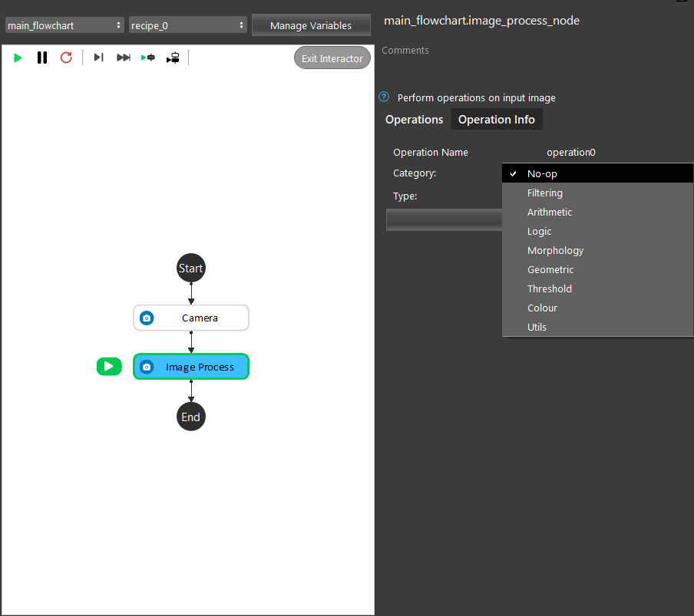Switch to the Operation Info tab

click(x=497, y=120)
